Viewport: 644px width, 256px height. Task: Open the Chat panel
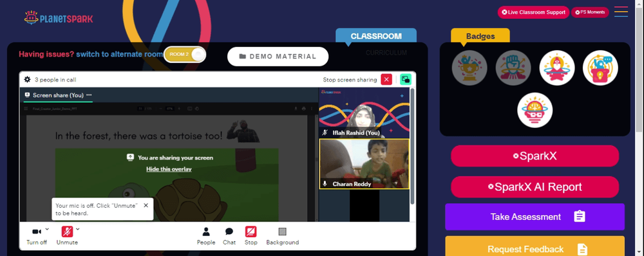229,236
